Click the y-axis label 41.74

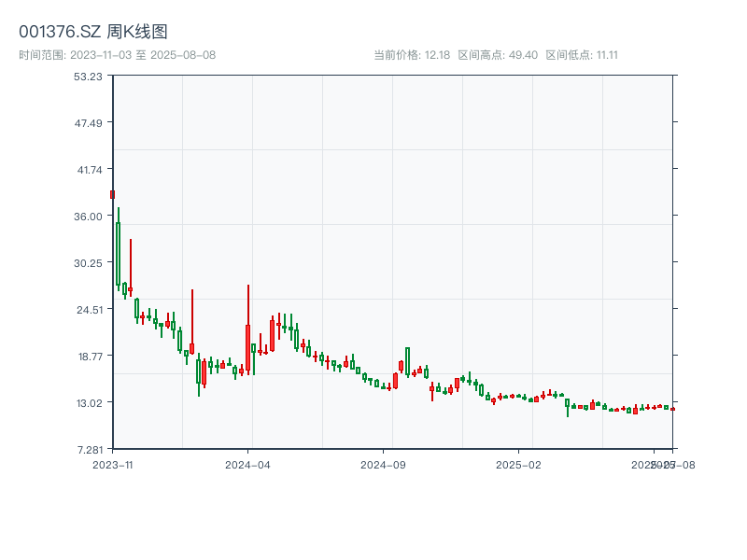(90, 170)
